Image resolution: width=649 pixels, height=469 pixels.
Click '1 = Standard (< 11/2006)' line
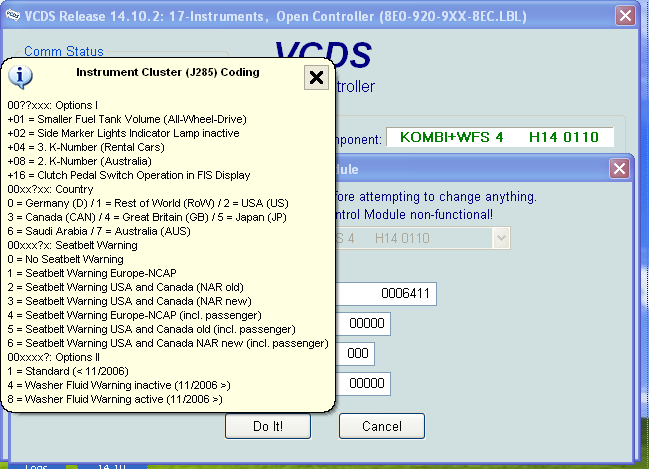tap(68, 371)
